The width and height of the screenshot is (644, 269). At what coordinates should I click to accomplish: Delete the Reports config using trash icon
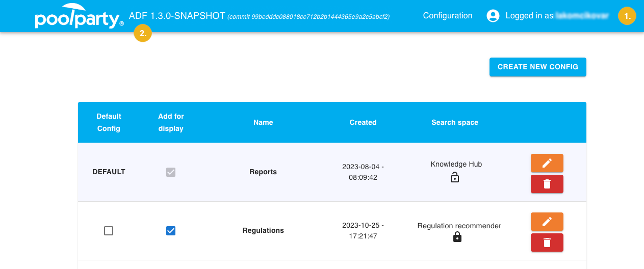click(x=547, y=184)
